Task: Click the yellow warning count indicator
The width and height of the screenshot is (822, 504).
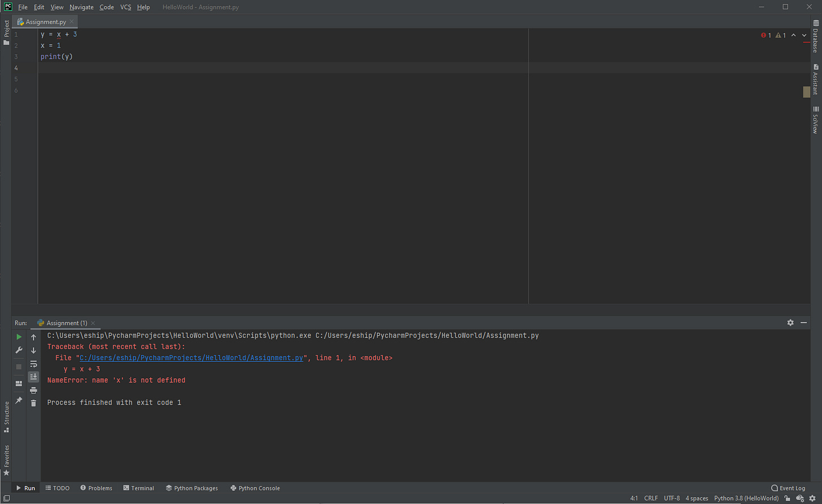Action: tap(781, 36)
